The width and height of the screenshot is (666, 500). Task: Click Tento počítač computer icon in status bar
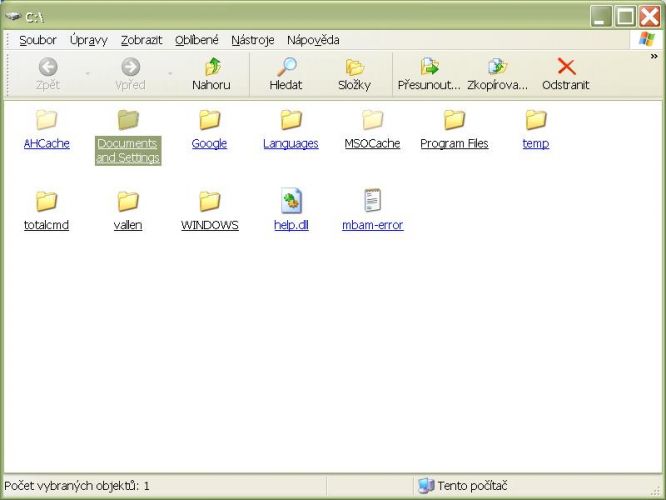(426, 486)
